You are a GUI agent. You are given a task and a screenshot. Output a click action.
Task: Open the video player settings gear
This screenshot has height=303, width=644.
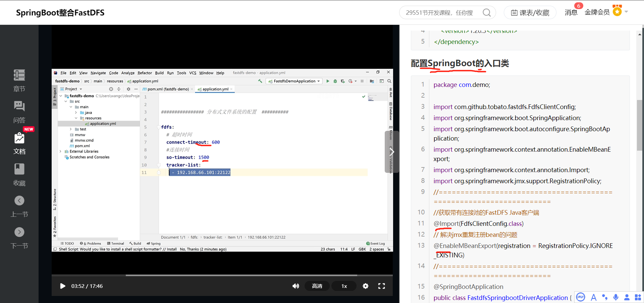(366, 286)
